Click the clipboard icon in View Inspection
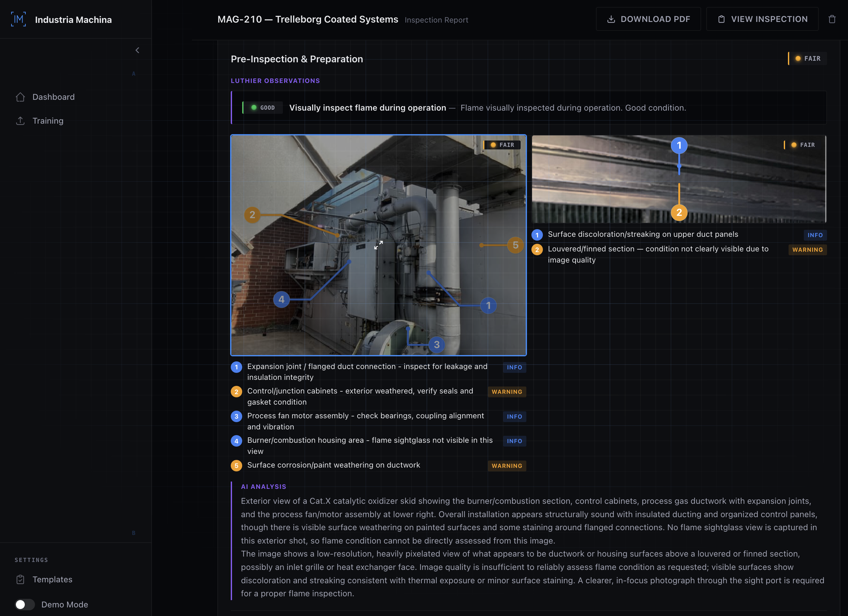This screenshot has width=848, height=616. (x=721, y=19)
